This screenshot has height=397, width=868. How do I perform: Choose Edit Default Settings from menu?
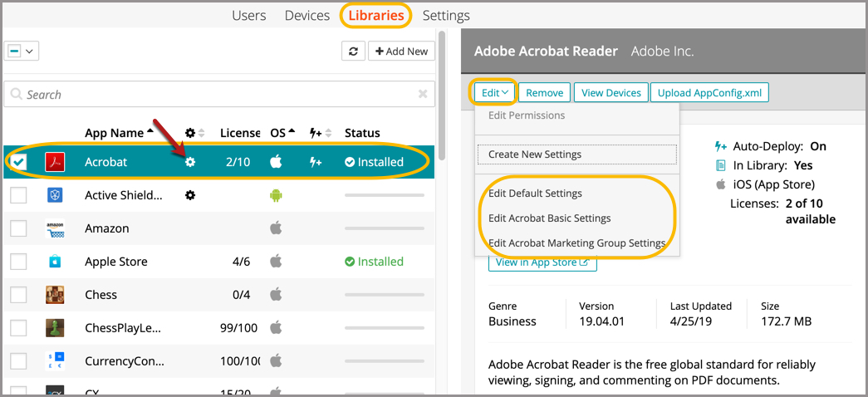point(535,194)
